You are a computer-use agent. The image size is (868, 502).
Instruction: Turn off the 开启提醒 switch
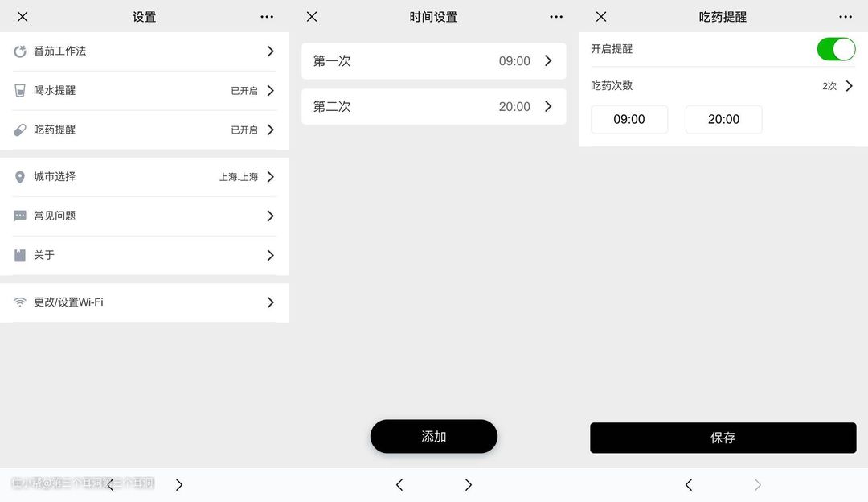click(x=836, y=49)
